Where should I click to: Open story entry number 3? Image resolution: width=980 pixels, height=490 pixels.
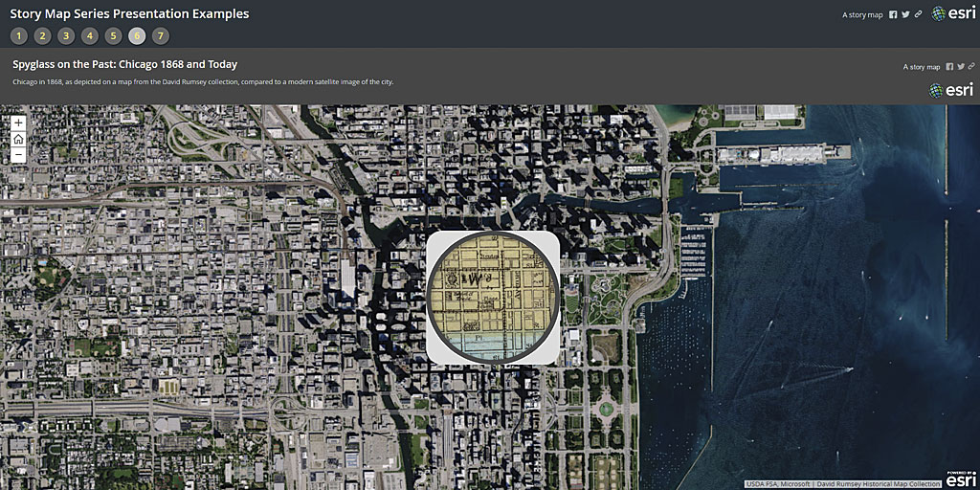[66, 35]
